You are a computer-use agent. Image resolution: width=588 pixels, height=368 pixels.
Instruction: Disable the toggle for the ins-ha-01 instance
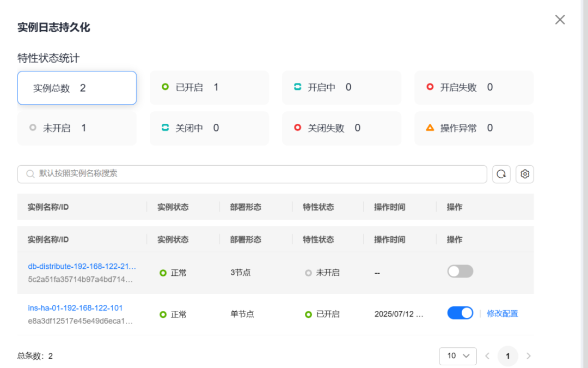click(460, 313)
